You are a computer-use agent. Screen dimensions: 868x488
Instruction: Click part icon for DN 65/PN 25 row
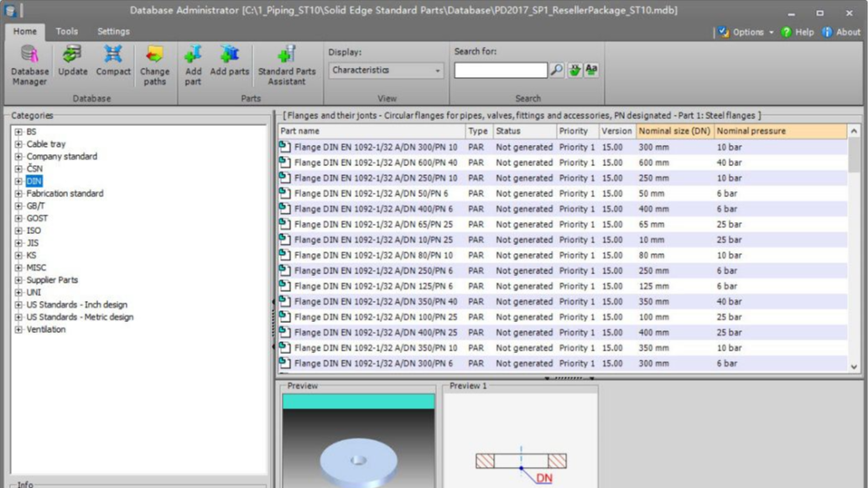pos(284,224)
